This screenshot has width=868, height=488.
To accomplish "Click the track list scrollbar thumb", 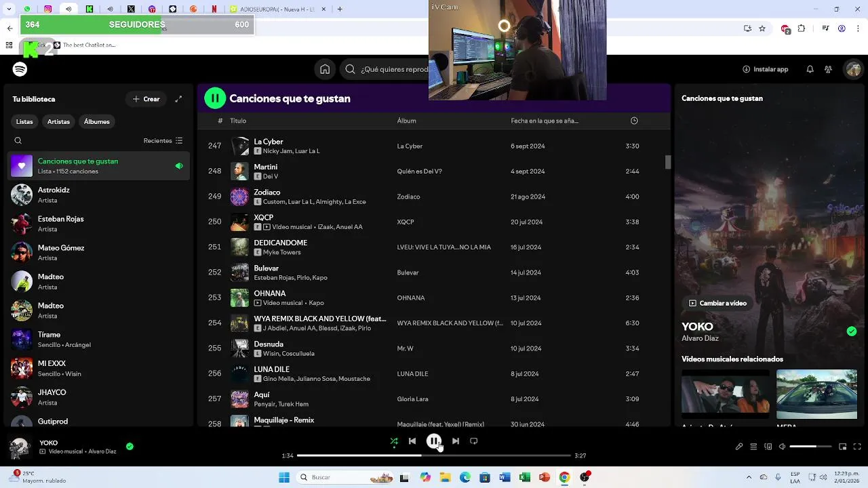I will pos(668,162).
